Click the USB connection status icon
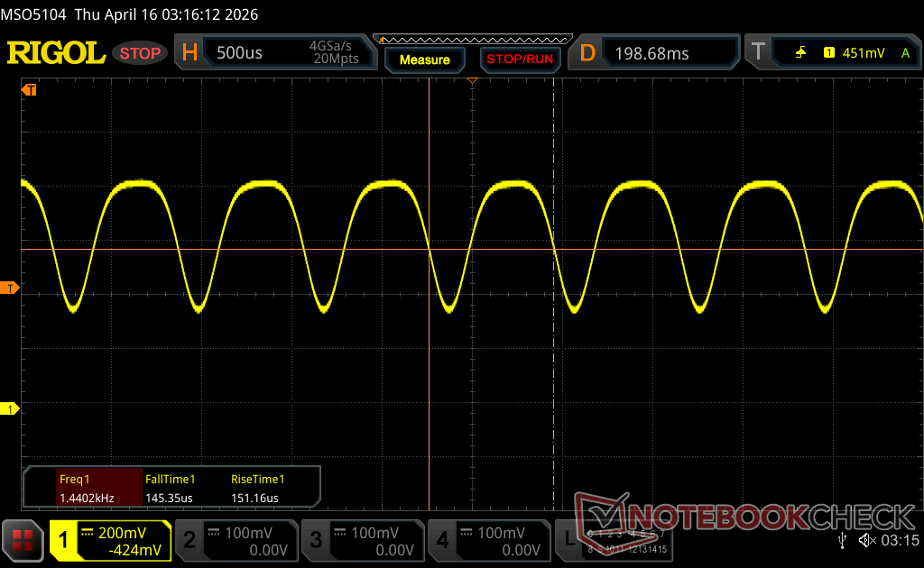Screen dimensions: 924x568 (843, 540)
